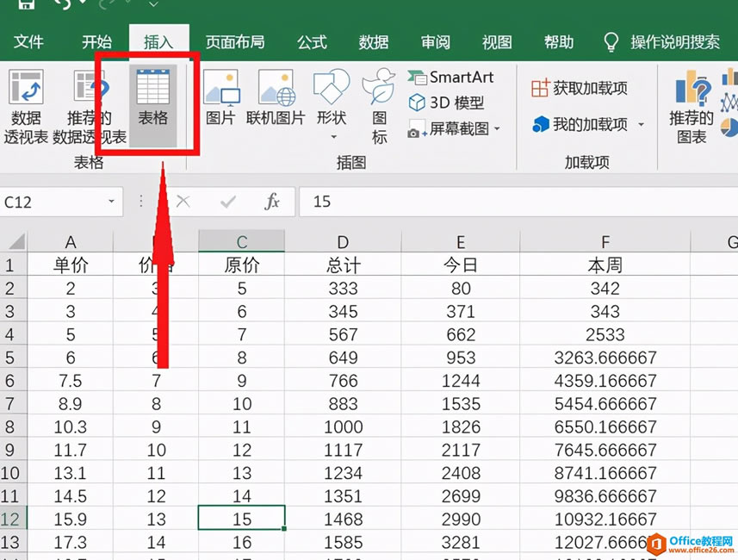Select cell with value 7.5
Screen dimensions: 738x560
coord(71,381)
